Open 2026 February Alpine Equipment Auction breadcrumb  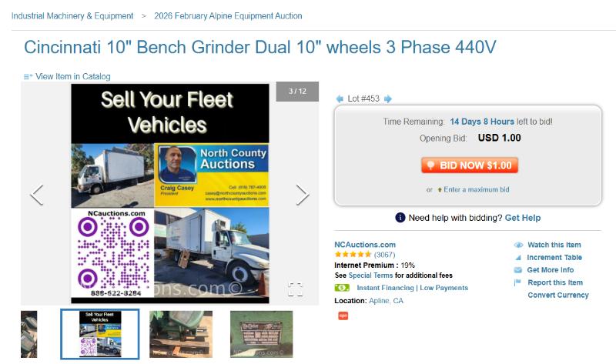pos(228,15)
